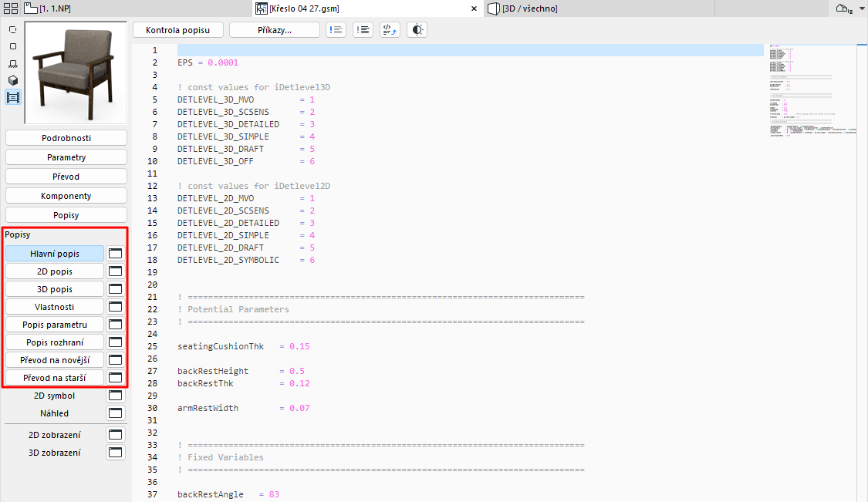Viewport: 868px width, 502px height.
Task: Toggle line numbering with first list toolbar icon
Action: pos(336,29)
